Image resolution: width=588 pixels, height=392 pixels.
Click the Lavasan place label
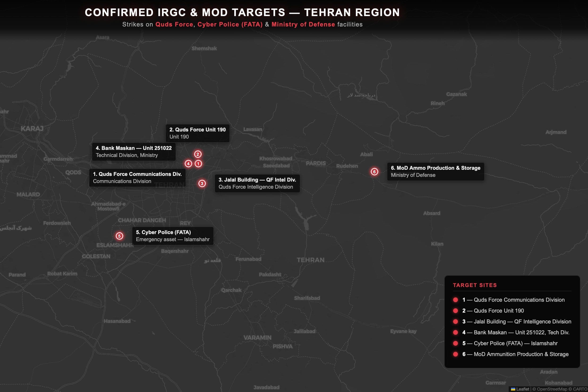[253, 129]
